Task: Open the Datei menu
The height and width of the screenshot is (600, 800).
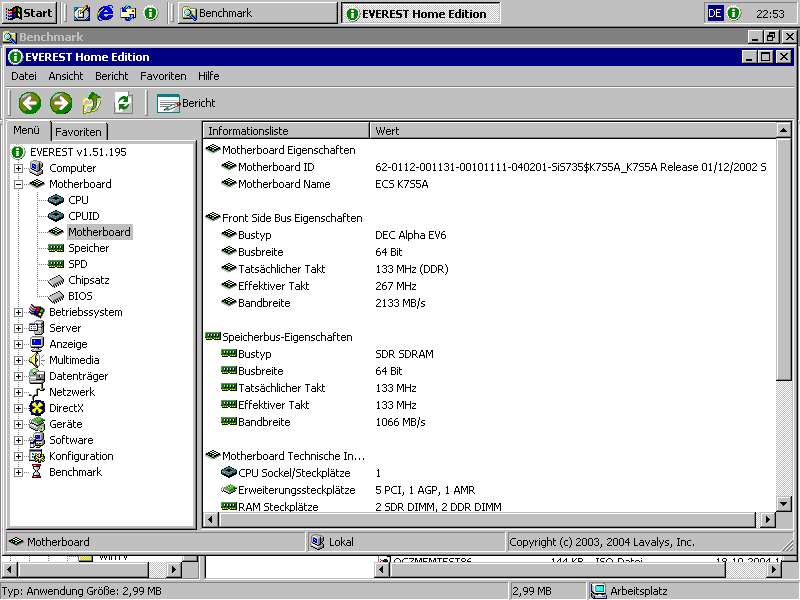Action: [24, 76]
